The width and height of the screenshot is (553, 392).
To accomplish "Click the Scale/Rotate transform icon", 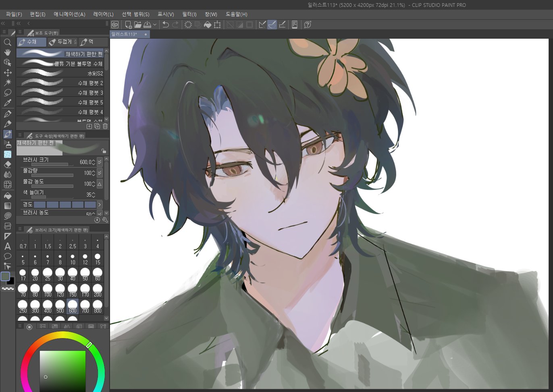I will coord(217,25).
